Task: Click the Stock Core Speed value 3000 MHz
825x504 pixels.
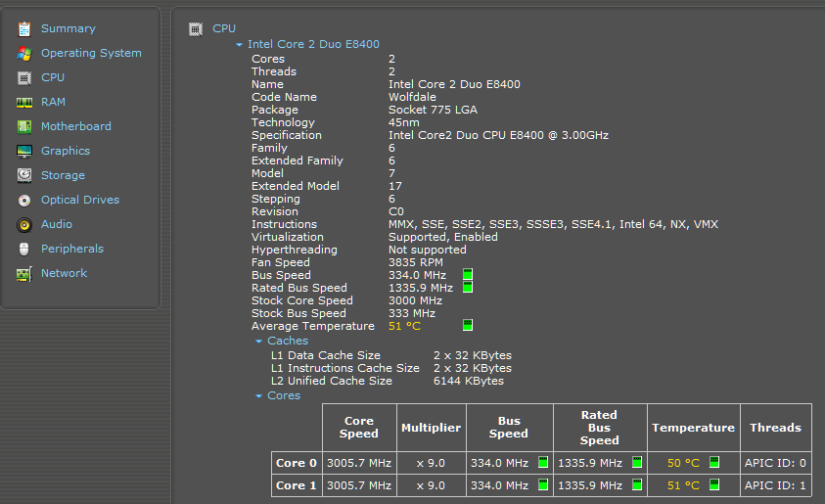Action: tap(415, 300)
